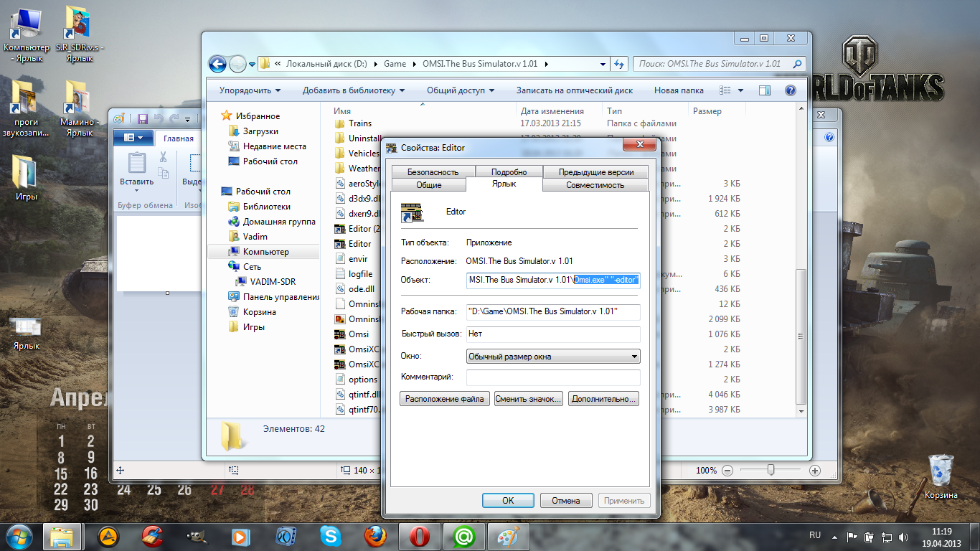Image resolution: width=980 pixels, height=551 pixels.
Task: Click the Explorer Back arrow button
Action: tap(217, 64)
